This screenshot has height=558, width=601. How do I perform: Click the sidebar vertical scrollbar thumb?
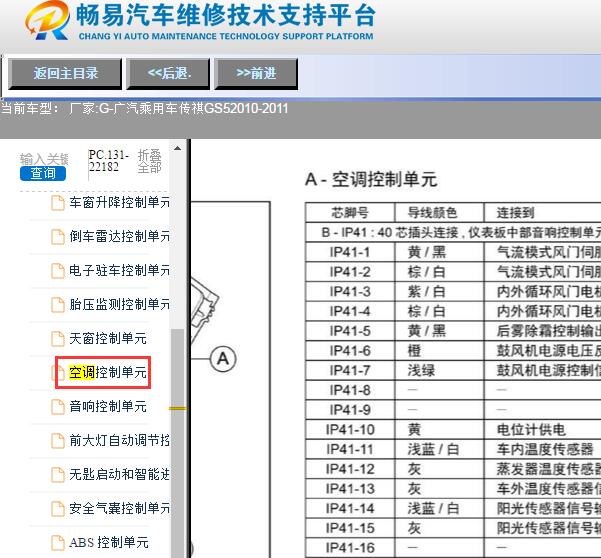[x=177, y=441]
